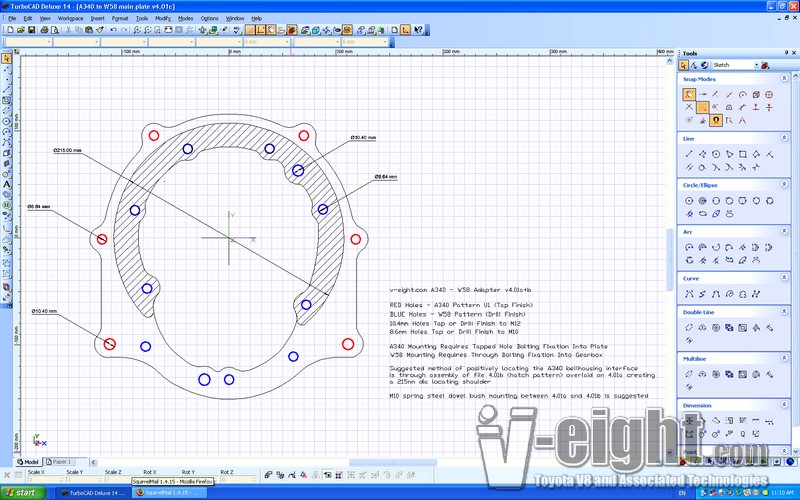This screenshot has width=800, height=500.
Task: Click the taskbar clock showing 11:10 AM
Action: pos(782,493)
